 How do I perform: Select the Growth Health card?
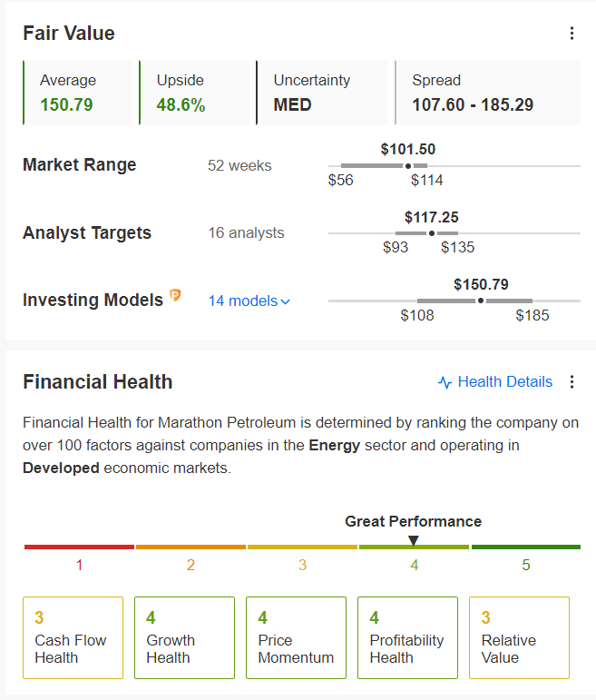[185, 637]
